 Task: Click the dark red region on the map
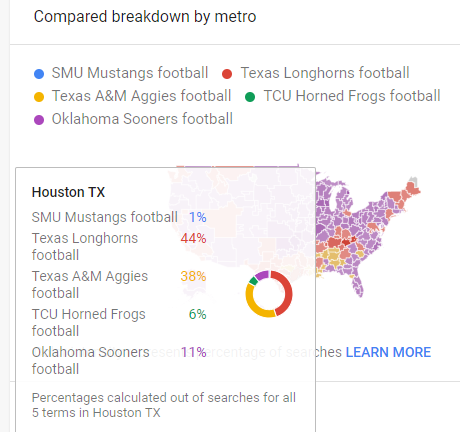347,241
